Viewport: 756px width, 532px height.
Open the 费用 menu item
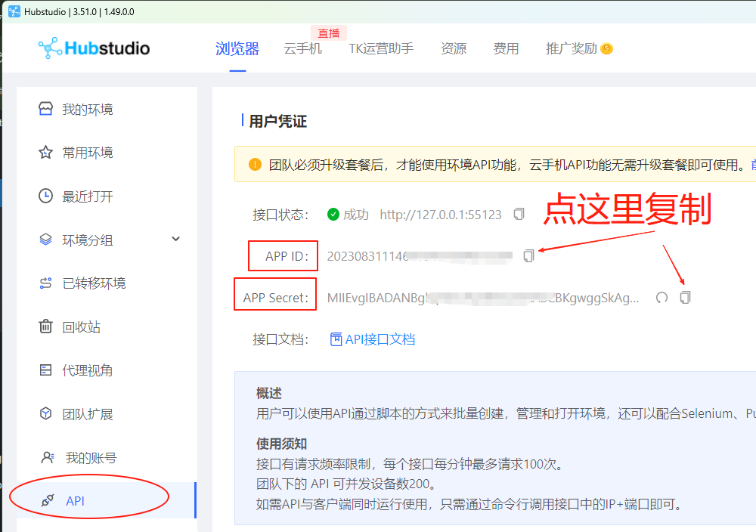[x=506, y=48]
